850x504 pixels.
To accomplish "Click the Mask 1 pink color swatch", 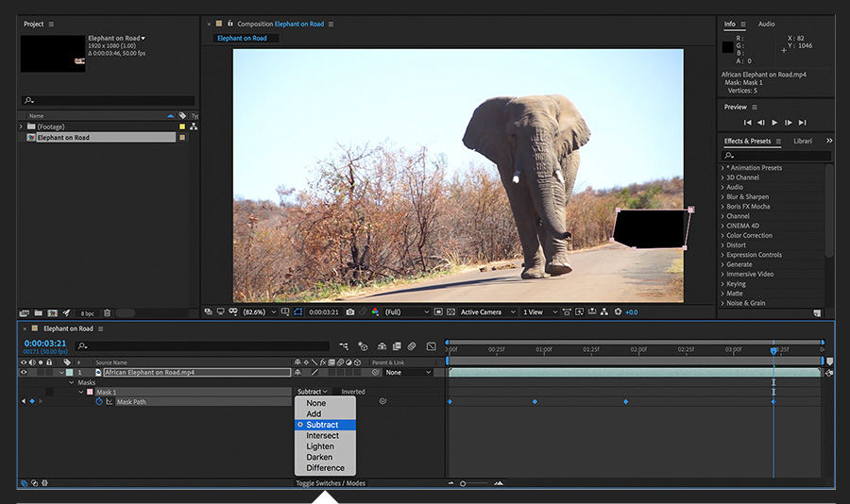I will click(x=90, y=392).
